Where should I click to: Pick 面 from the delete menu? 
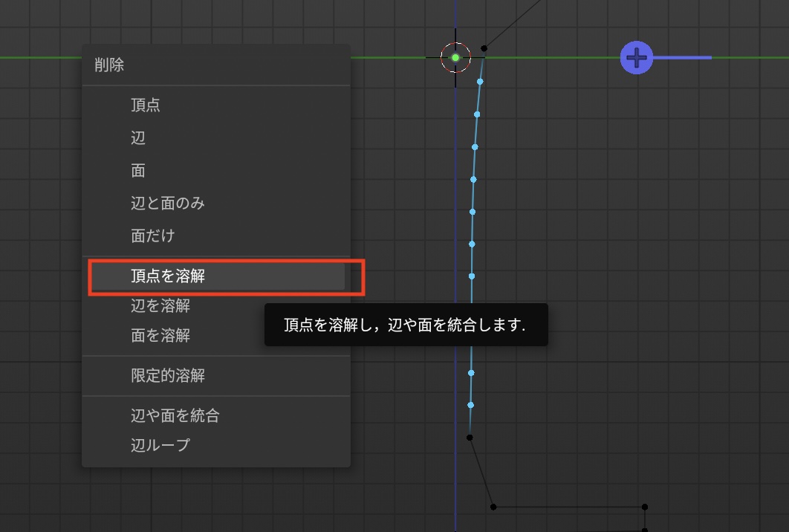[x=138, y=171]
